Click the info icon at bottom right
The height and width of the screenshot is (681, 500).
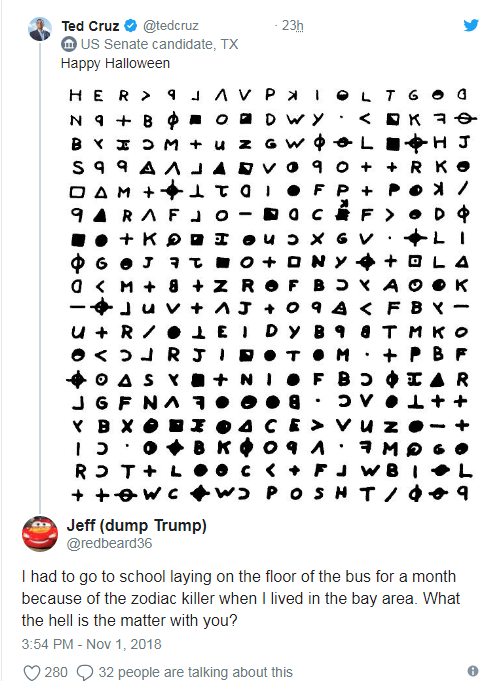[x=473, y=671]
